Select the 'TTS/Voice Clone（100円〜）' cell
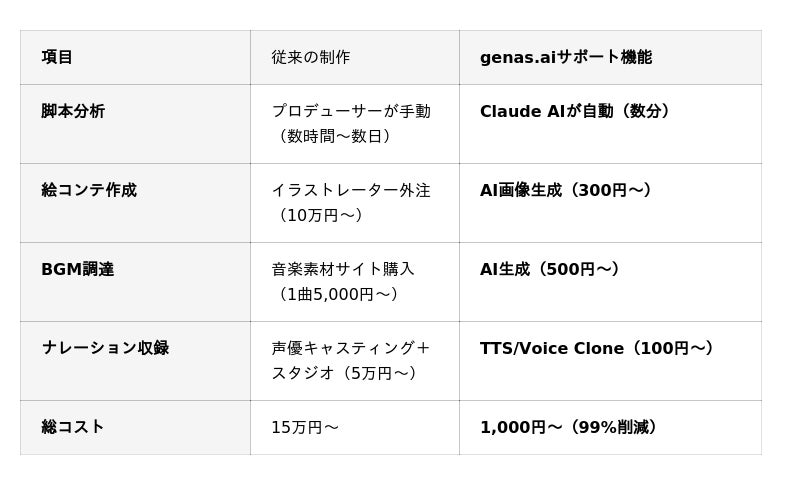 (x=597, y=348)
